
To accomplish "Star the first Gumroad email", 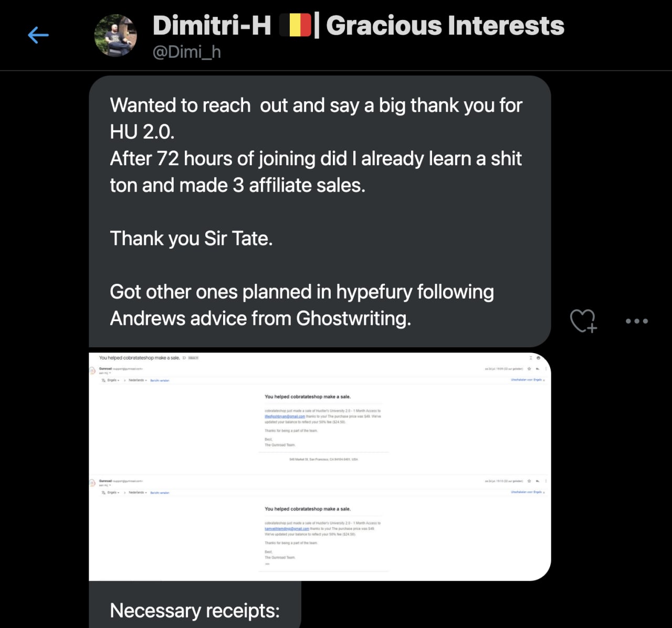I will tap(529, 369).
